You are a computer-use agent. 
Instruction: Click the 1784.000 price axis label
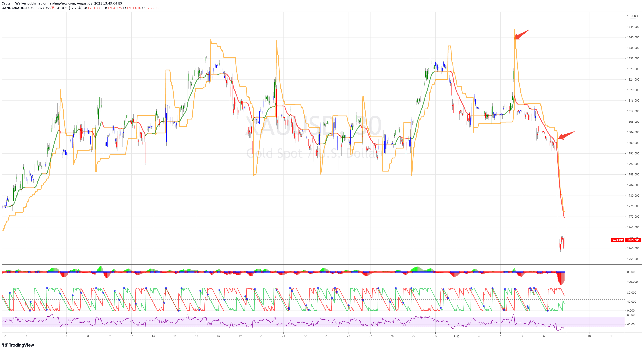click(633, 185)
